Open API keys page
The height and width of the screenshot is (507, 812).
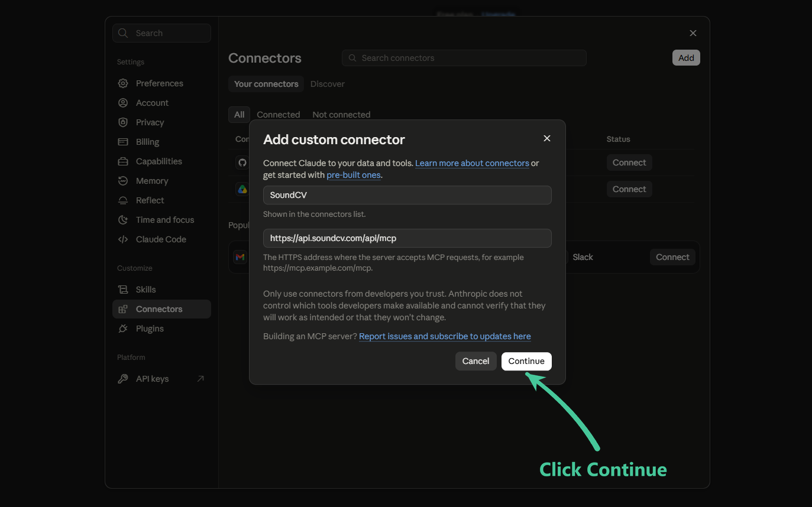(161, 379)
